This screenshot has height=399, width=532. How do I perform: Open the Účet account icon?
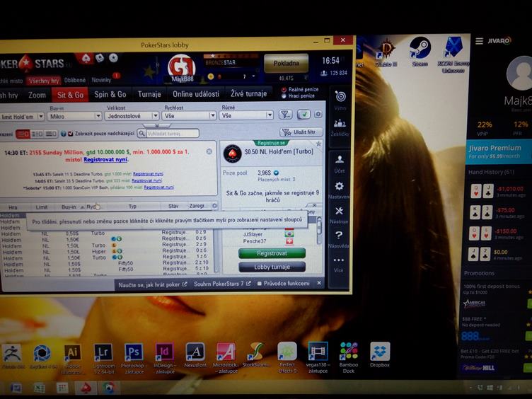(340, 159)
